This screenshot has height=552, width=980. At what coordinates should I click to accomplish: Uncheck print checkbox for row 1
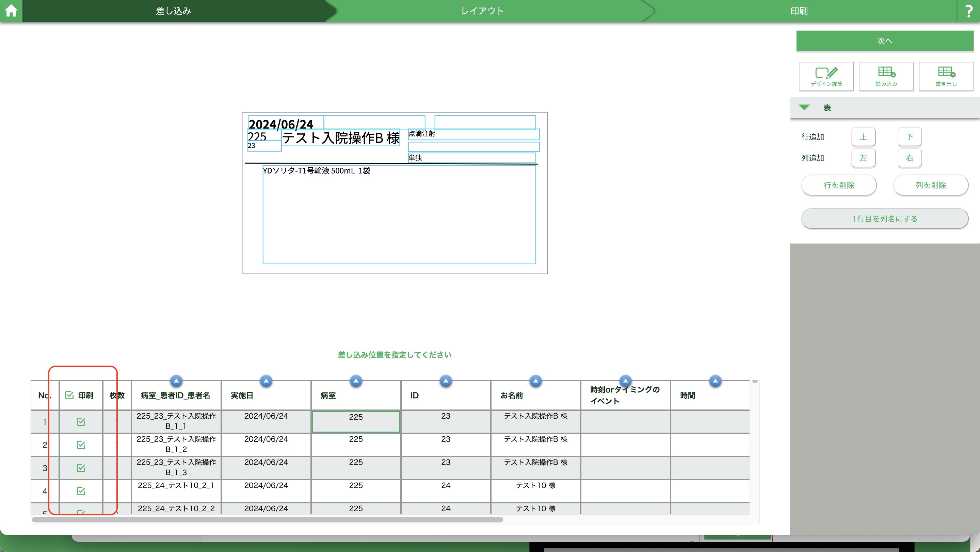(x=81, y=422)
